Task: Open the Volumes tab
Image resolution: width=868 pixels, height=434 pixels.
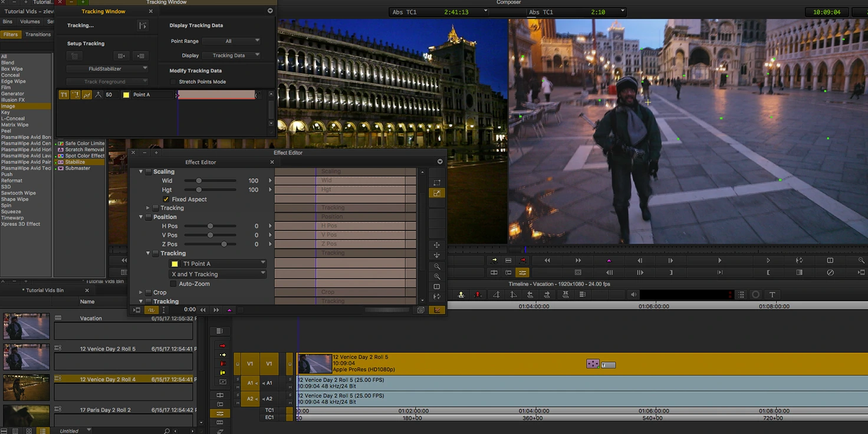Action: tap(30, 22)
